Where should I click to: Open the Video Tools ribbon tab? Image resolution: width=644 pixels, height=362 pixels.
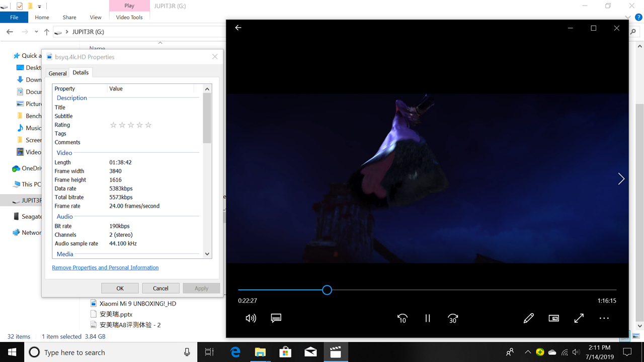pyautogui.click(x=129, y=17)
